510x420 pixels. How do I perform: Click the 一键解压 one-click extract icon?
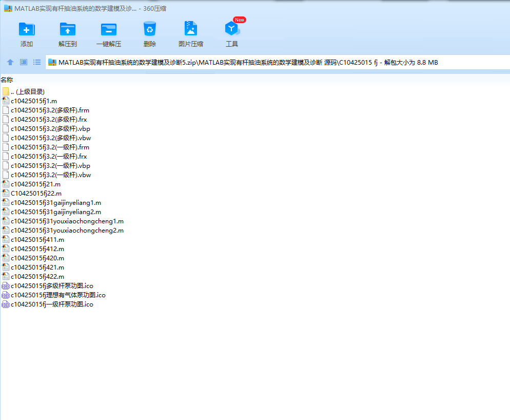coord(109,29)
